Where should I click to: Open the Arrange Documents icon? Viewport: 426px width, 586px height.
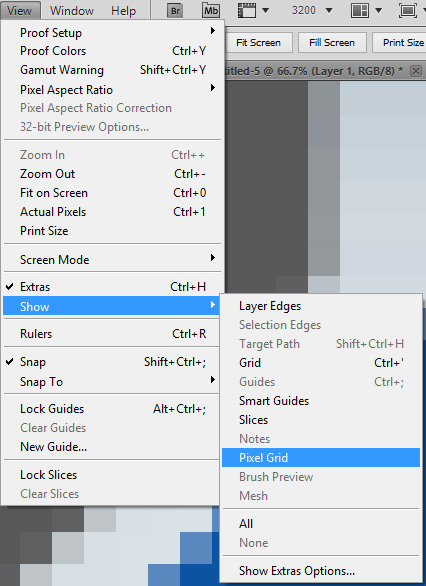pyautogui.click(x=360, y=10)
